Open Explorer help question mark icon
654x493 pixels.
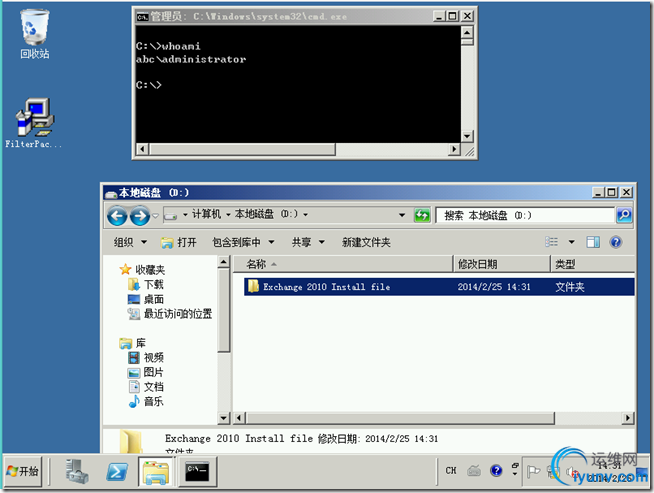(x=616, y=242)
